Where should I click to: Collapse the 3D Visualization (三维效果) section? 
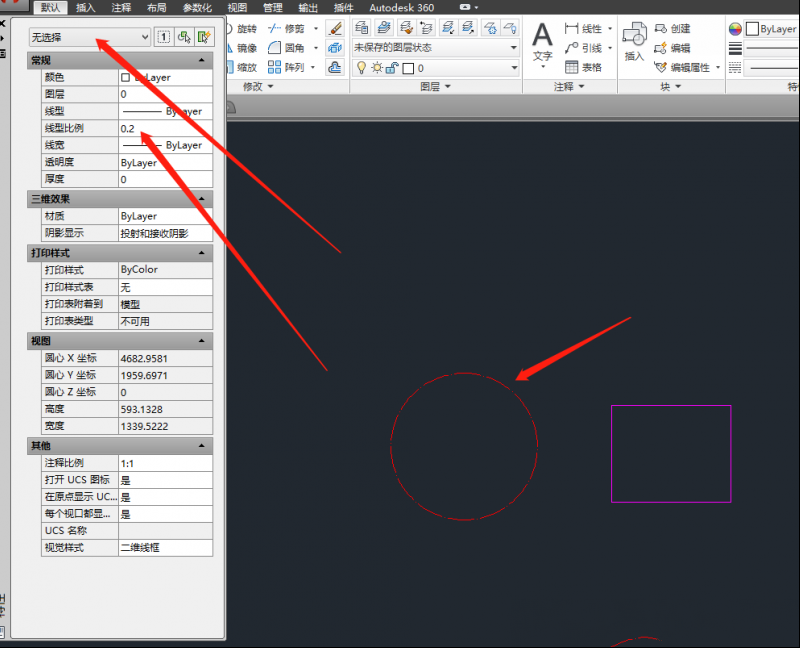click(202, 198)
